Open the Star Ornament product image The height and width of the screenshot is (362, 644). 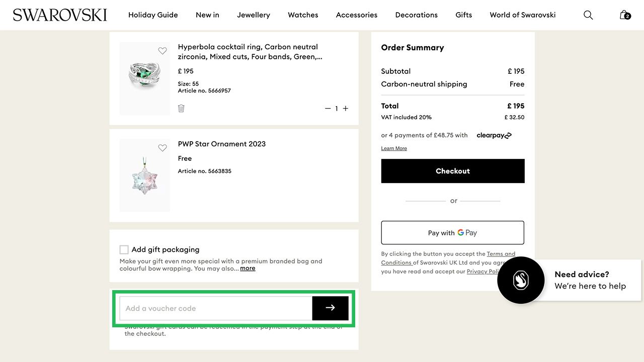coord(145,175)
